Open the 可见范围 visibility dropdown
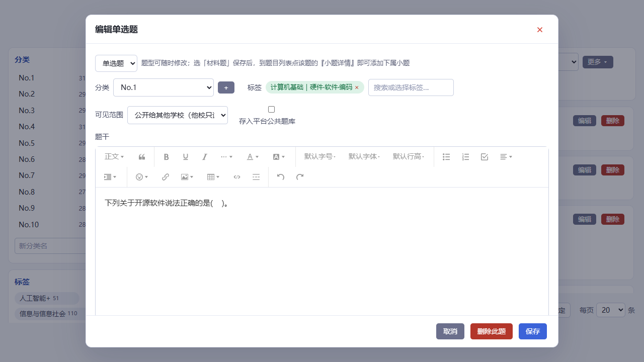The width and height of the screenshot is (644, 362). point(178,115)
